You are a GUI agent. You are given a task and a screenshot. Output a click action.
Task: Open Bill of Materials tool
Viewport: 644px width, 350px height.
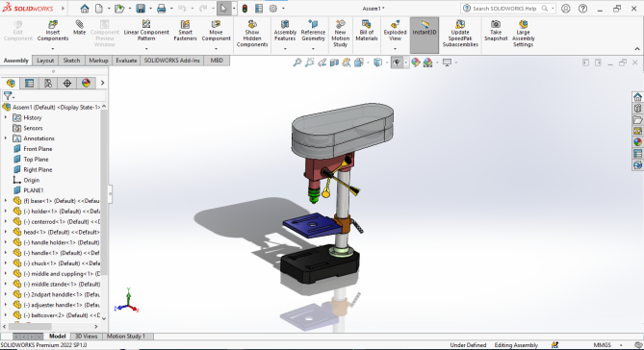pos(367,31)
